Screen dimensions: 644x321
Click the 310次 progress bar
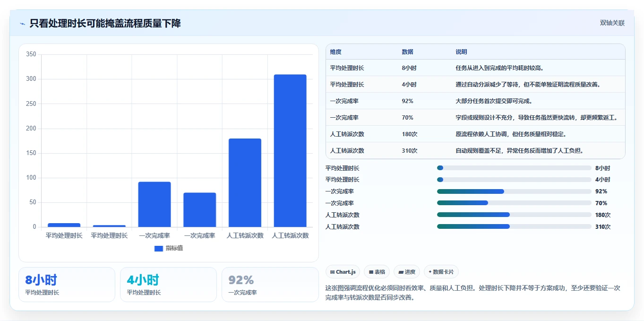point(514,226)
